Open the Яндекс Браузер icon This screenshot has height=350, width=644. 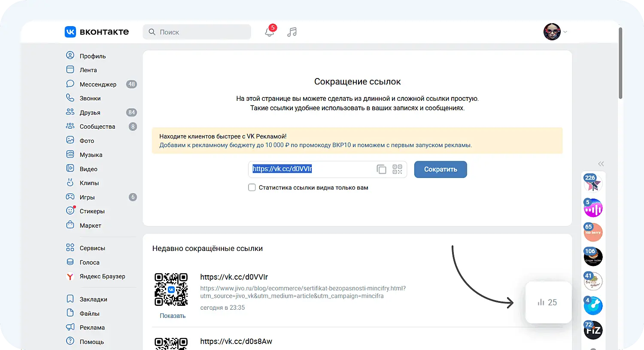70,276
